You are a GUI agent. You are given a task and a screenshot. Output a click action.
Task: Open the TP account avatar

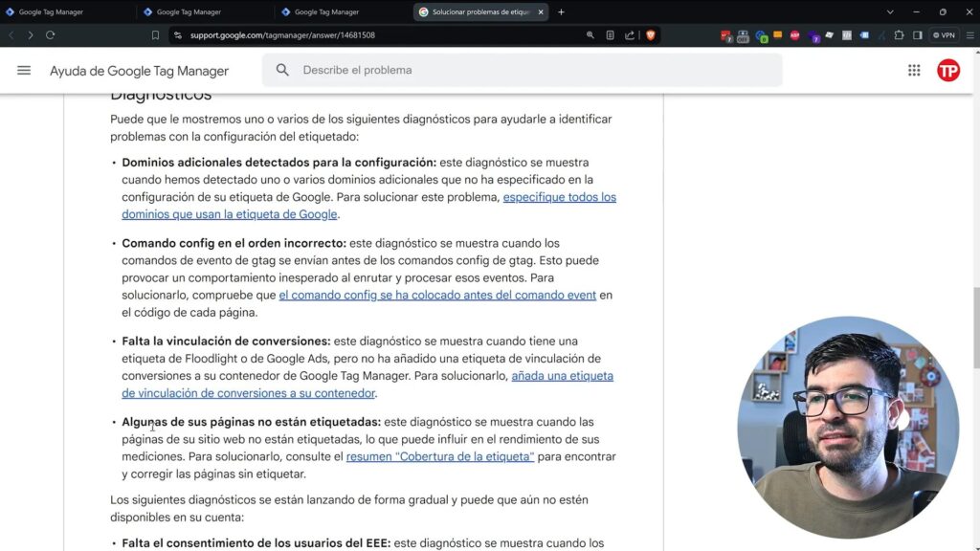coord(948,71)
